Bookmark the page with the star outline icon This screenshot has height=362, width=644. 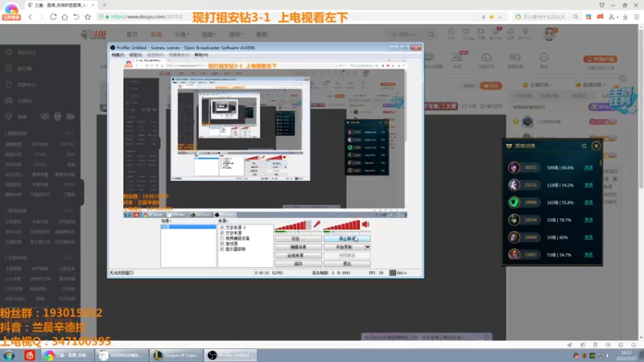click(88, 17)
